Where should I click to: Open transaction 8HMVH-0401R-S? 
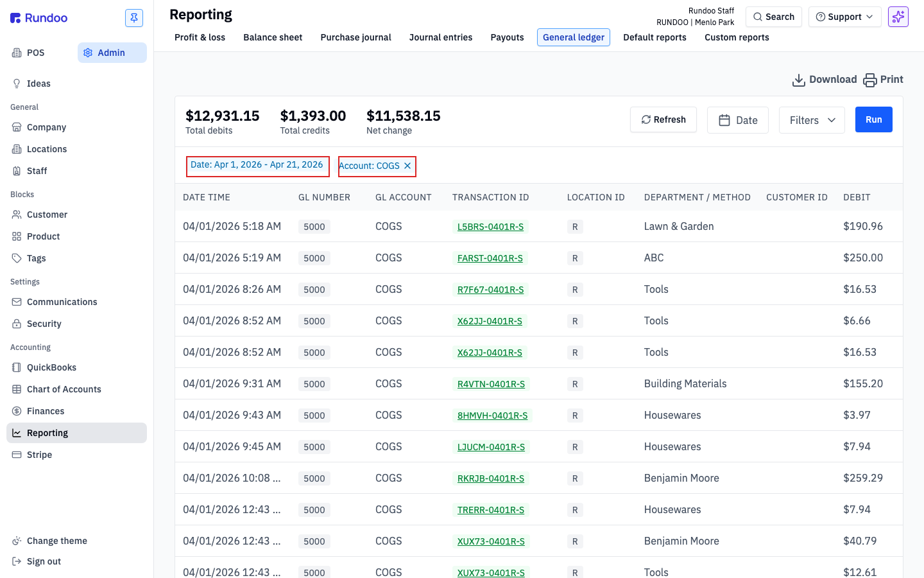(492, 416)
